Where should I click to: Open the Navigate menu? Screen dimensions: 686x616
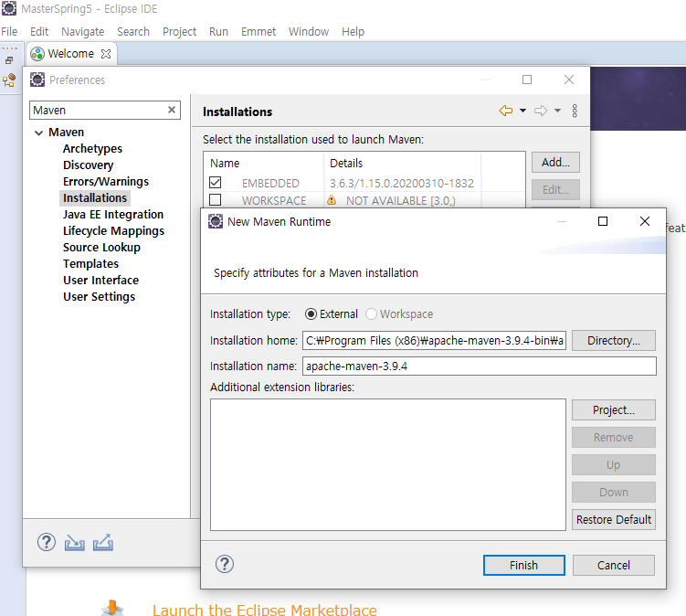click(x=83, y=31)
